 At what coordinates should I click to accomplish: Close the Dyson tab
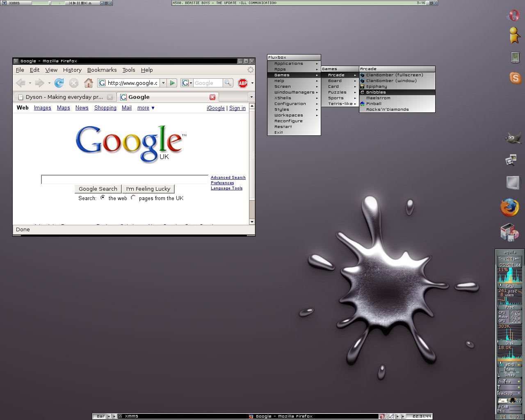[x=110, y=97]
